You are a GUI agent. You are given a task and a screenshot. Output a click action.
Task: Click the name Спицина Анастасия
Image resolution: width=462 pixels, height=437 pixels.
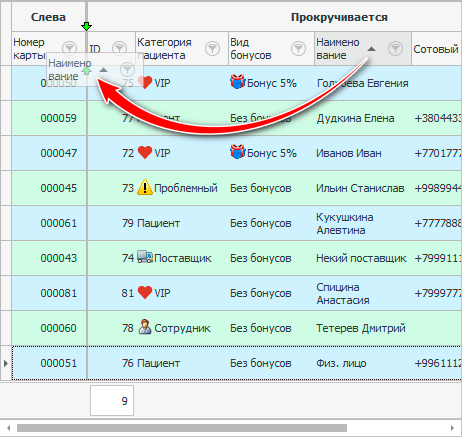pos(343,293)
